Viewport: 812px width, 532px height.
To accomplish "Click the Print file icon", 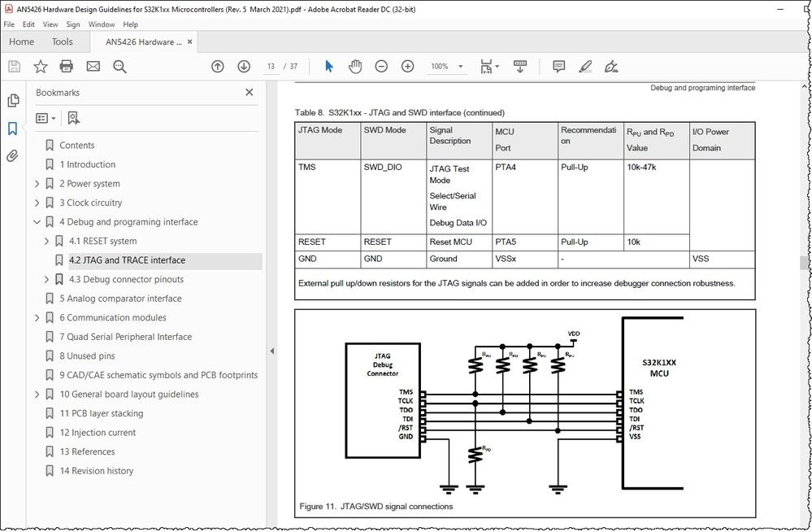I will (x=67, y=67).
